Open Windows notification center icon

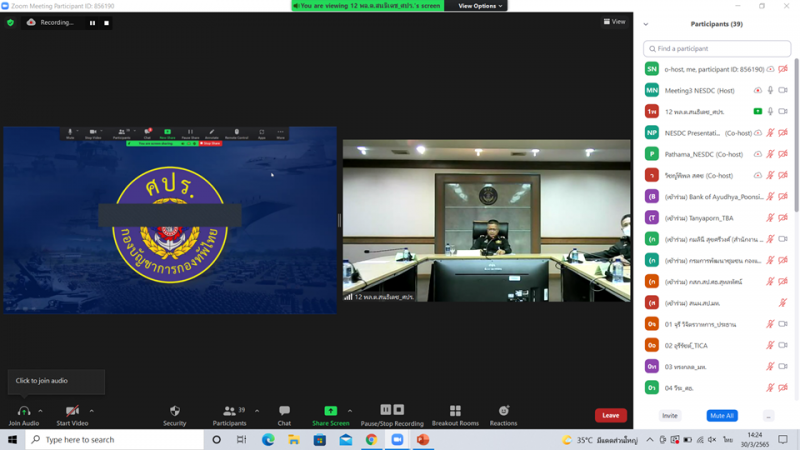point(783,439)
